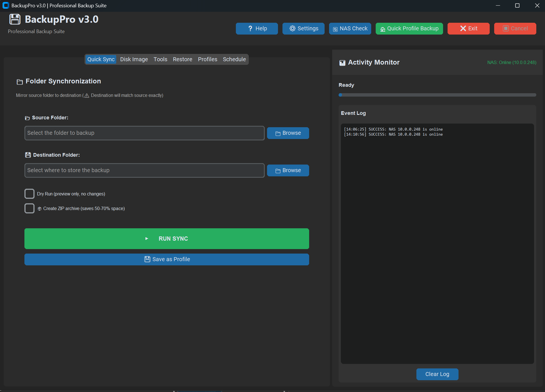Click the Activity Monitor panel icon
Viewport: 545px width, 392px height.
(x=342, y=63)
